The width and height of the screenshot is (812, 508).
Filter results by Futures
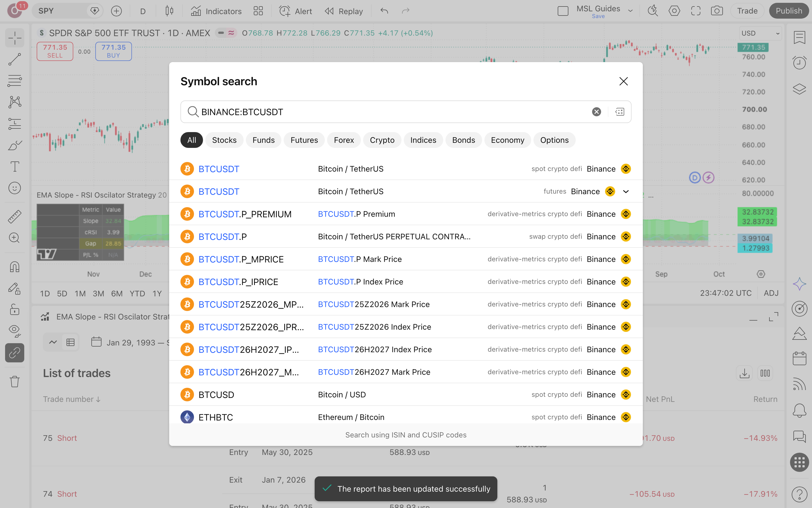click(304, 140)
